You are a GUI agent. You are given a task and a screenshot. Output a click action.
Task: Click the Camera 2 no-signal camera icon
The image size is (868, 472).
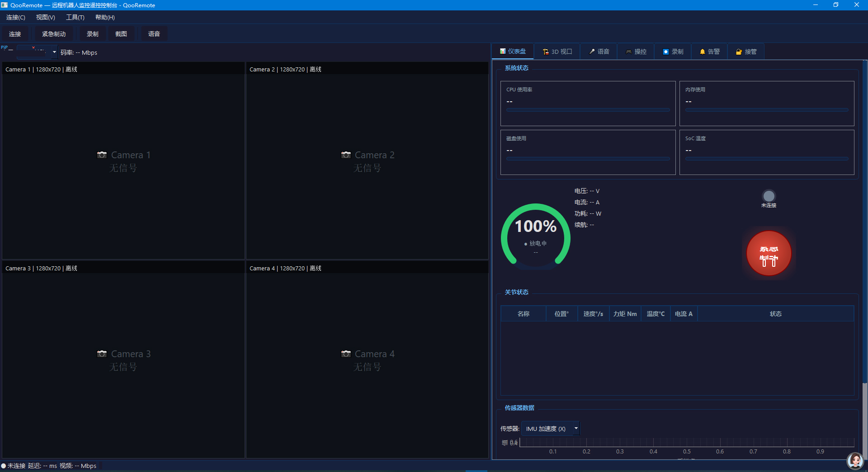(x=346, y=155)
